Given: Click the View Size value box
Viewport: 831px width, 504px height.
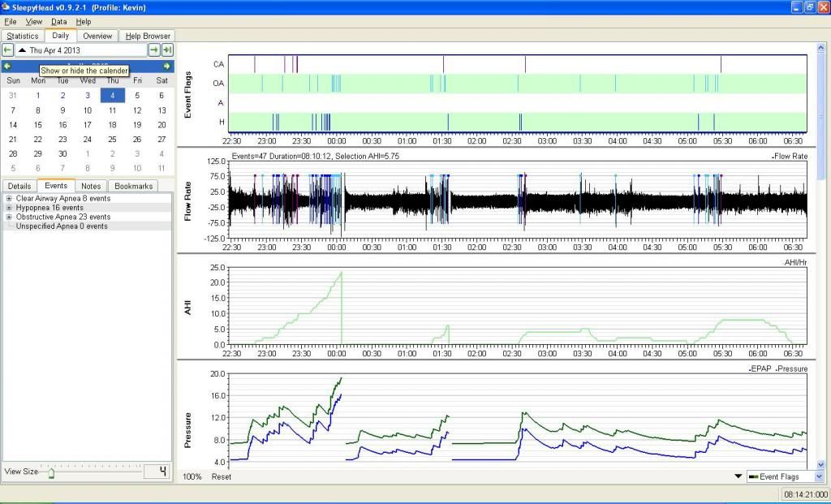Looking at the screenshot, I should tap(157, 472).
